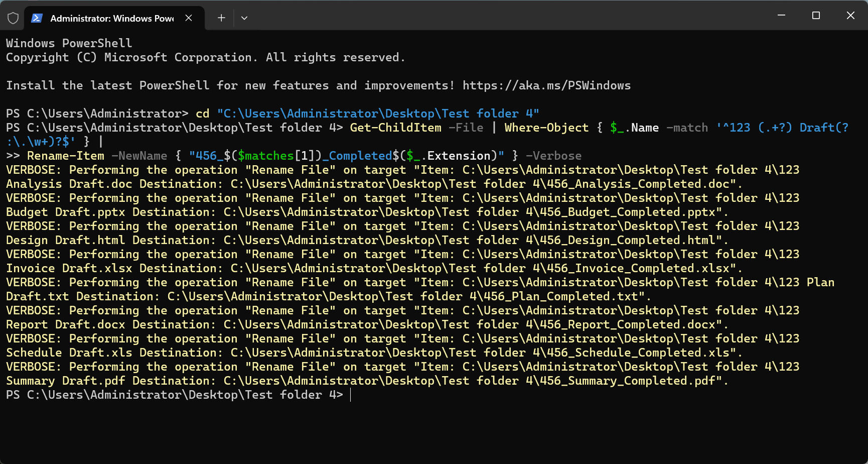Expand the new tab profile dropdown chevron
Screen dimensions: 868x464
coord(244,18)
